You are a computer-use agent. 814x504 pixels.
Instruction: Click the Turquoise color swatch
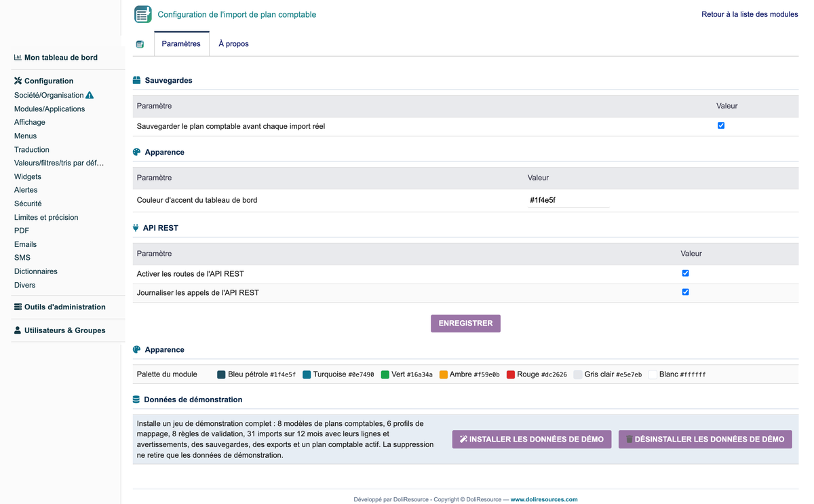pos(307,374)
